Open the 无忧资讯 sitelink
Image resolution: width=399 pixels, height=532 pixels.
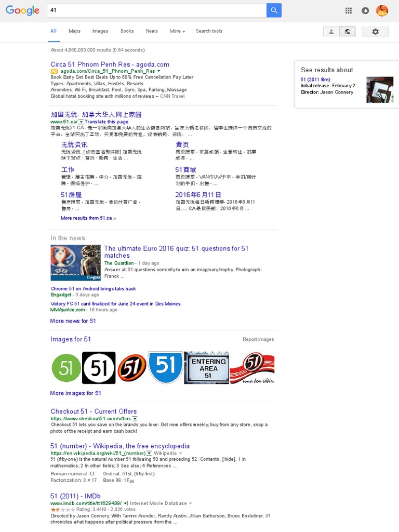[74, 144]
